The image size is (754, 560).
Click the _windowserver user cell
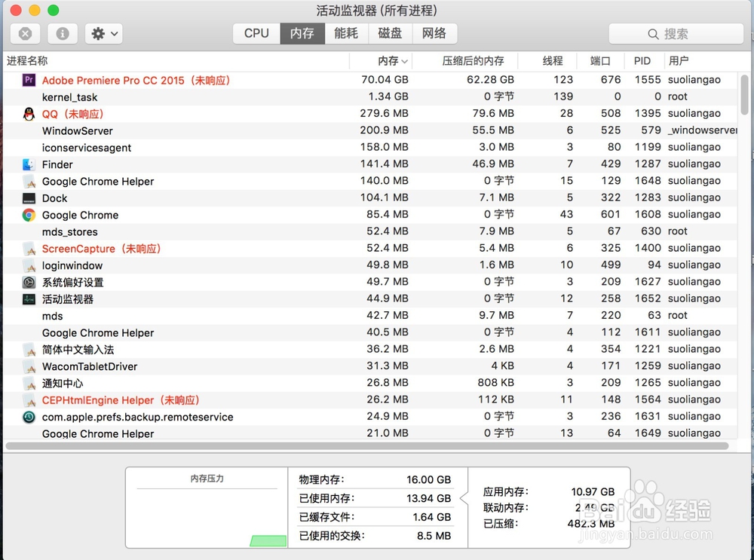coord(703,130)
